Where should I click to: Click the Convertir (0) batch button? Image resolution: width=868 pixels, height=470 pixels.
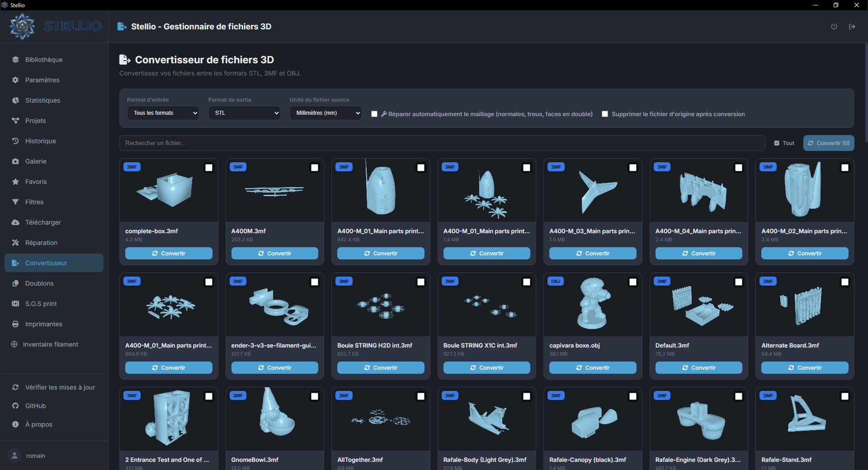point(829,143)
